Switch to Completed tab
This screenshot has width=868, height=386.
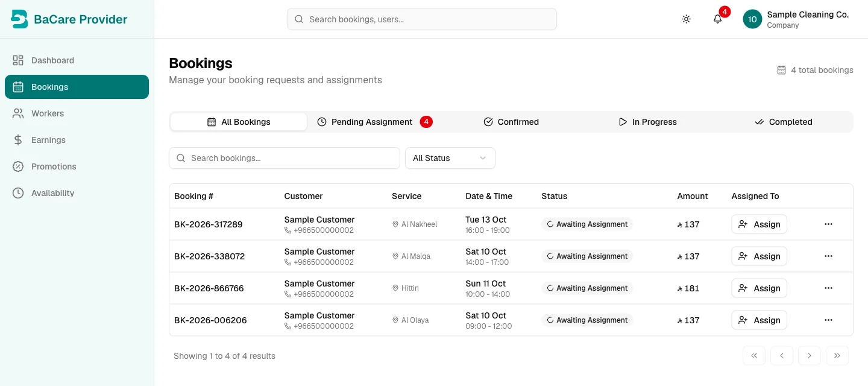(784, 122)
